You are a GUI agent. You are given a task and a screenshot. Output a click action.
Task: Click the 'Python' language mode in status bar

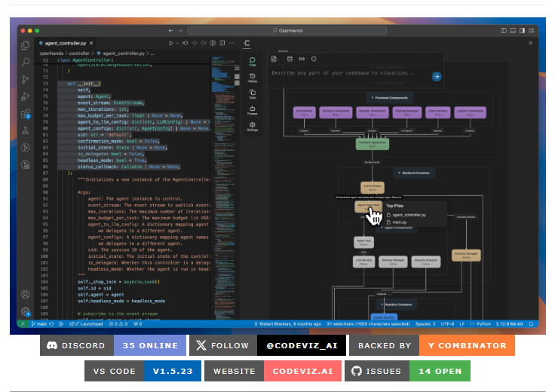[483, 324]
